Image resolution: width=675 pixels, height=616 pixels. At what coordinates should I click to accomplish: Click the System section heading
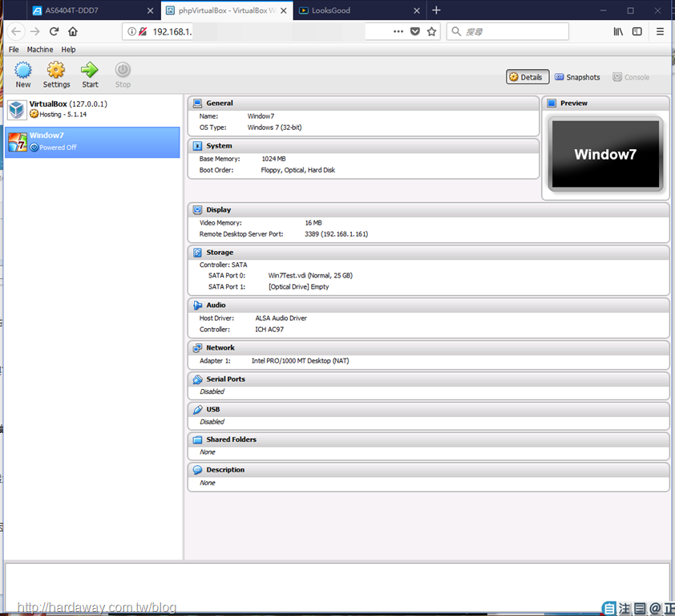[x=219, y=146]
